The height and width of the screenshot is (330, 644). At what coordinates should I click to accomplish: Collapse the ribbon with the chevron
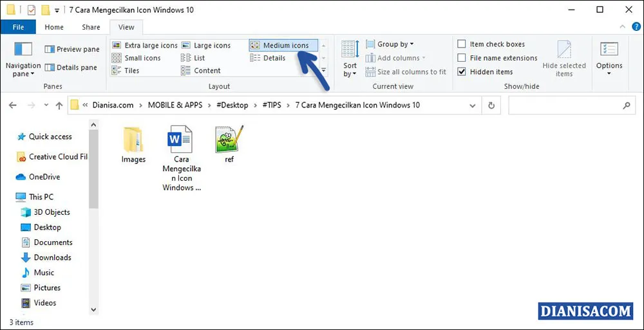tap(622, 26)
